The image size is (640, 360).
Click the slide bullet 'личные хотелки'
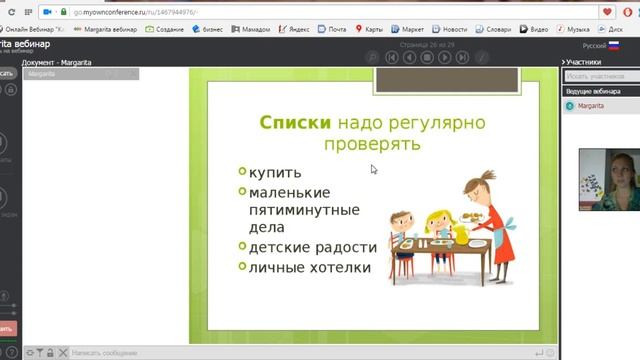point(310,267)
